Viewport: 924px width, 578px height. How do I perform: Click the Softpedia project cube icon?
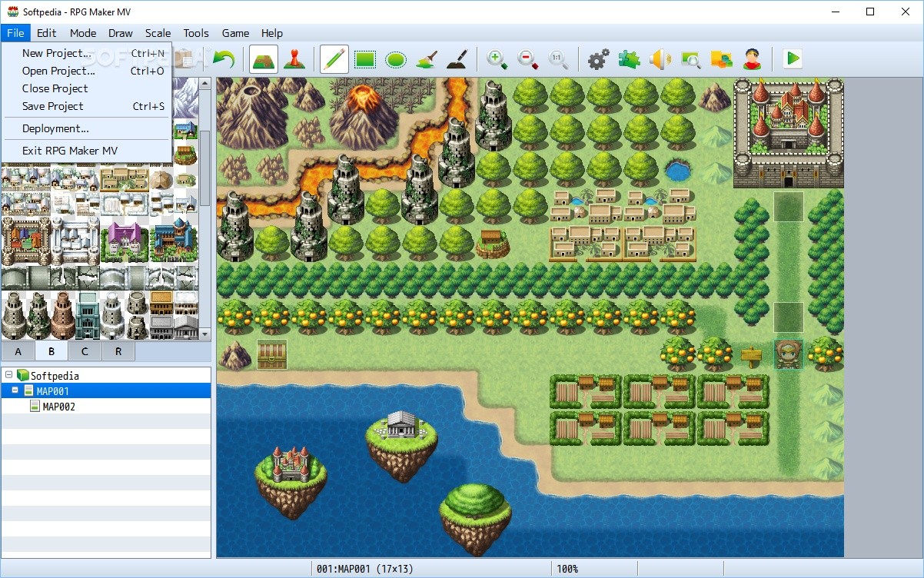point(22,376)
